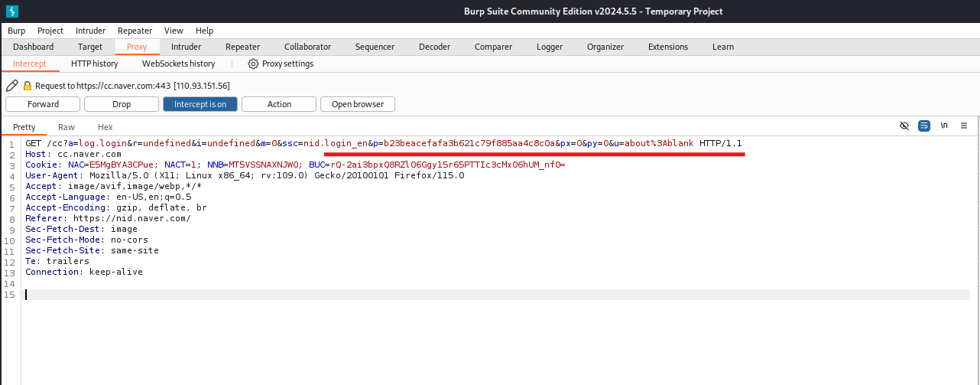Open the Action dropdown button

click(x=279, y=104)
